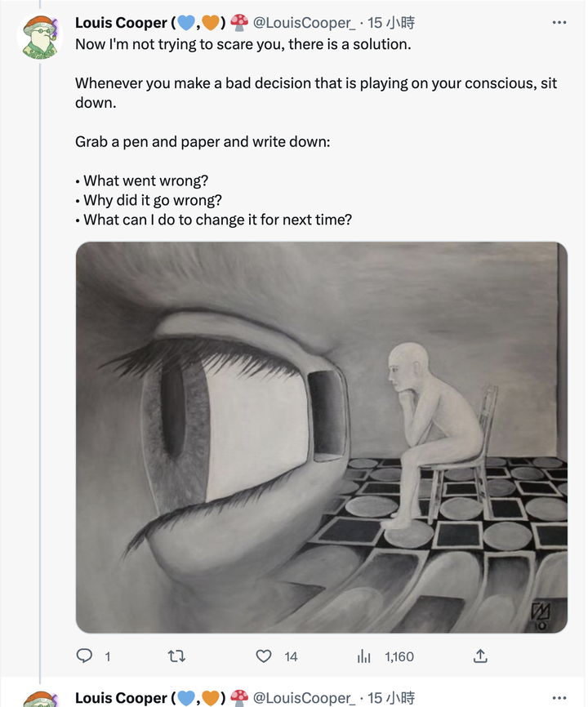This screenshot has height=707, width=588.
Task: Share the tweet via the upload arrow icon
Action: [480, 656]
